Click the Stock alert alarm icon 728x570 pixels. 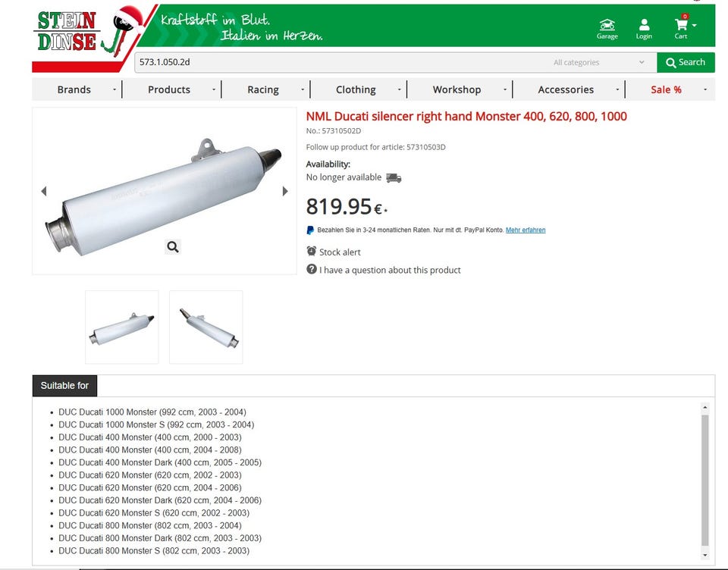[x=312, y=251]
